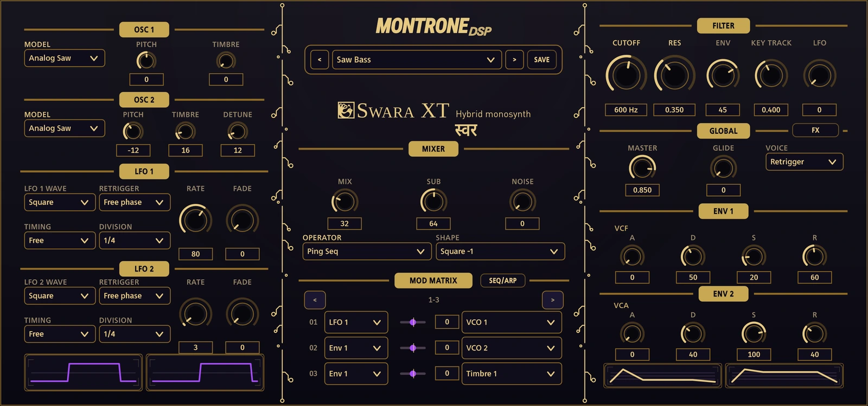Switch to the MOD MATRIX tab

[433, 280]
